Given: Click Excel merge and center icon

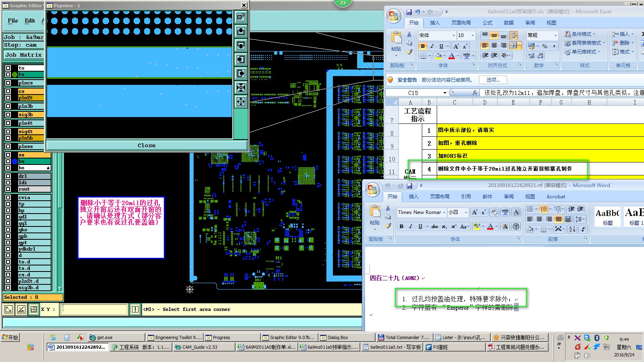Looking at the screenshot, I should click(x=513, y=45).
